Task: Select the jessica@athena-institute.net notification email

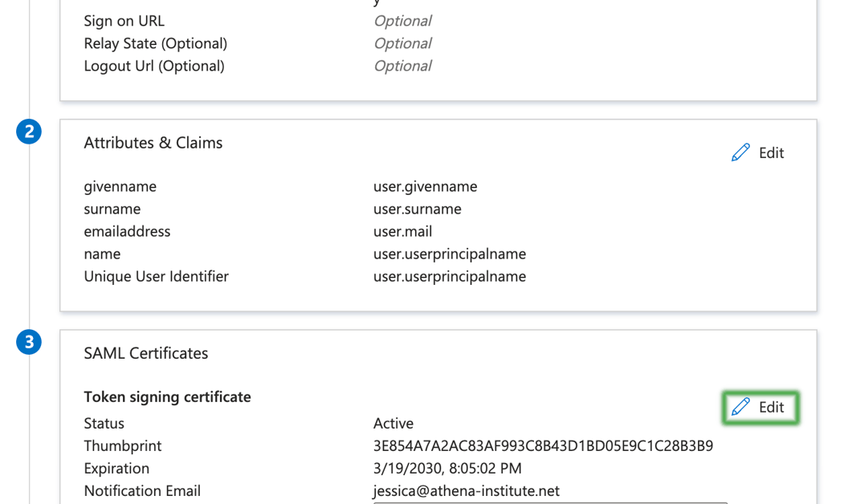Action: pos(466,490)
